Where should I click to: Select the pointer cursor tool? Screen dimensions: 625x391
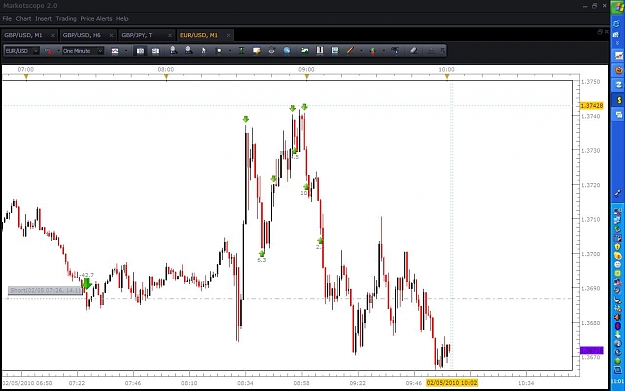pyautogui.click(x=203, y=51)
